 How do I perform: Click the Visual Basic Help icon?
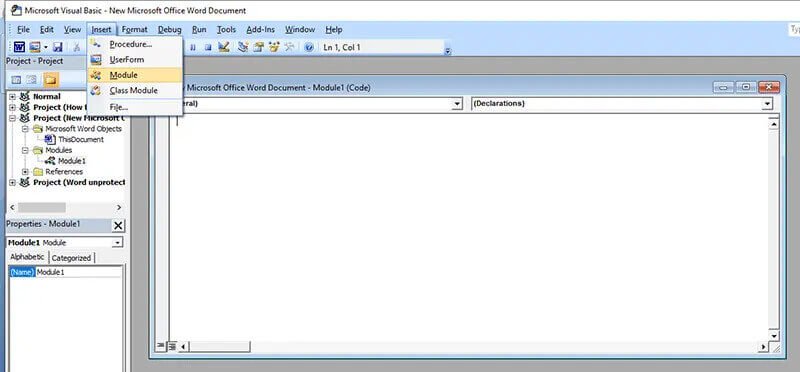[x=309, y=47]
